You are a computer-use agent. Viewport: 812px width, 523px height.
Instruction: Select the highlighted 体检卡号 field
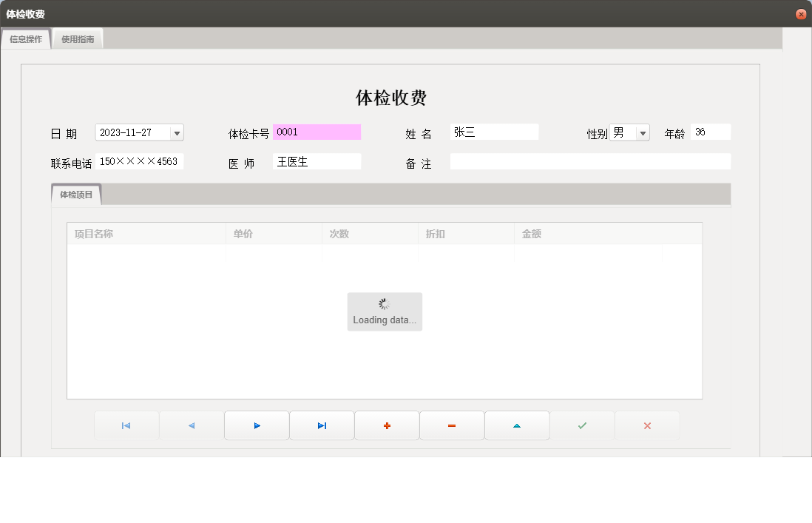[317, 132]
